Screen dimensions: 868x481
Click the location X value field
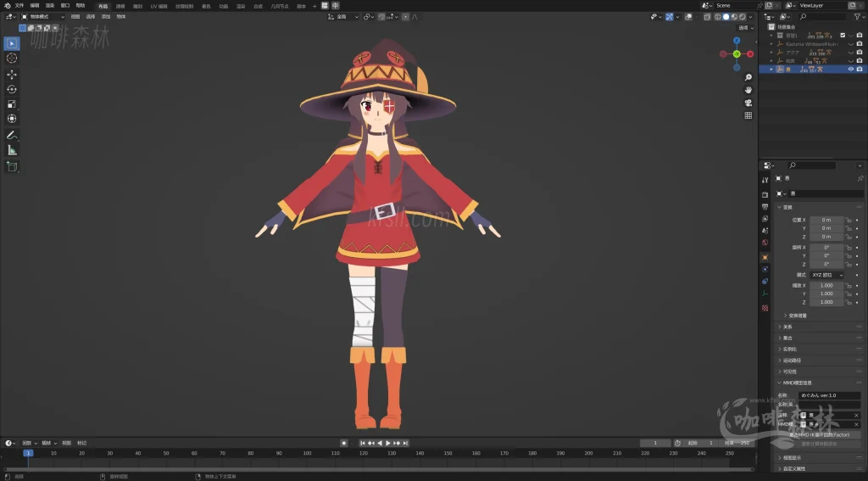tap(826, 220)
